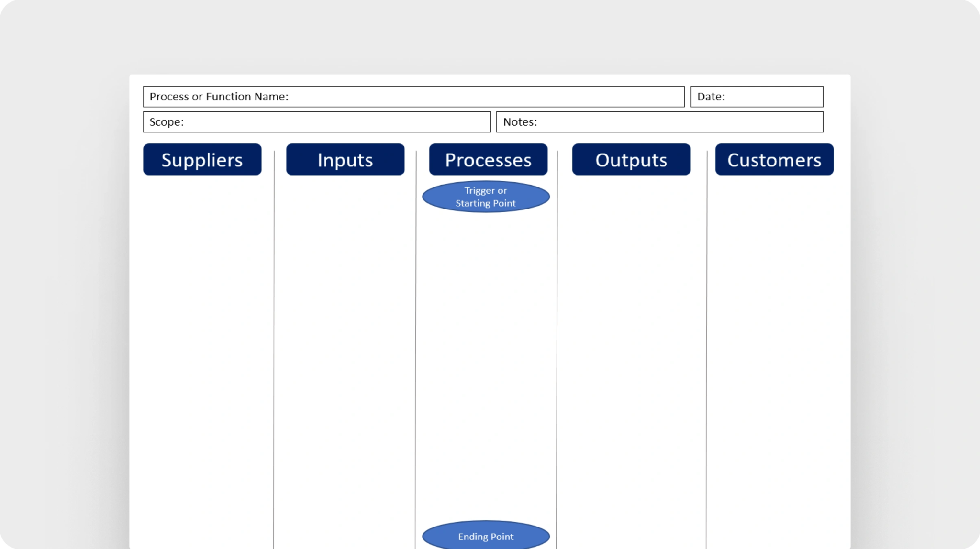980x549 pixels.
Task: Click the Processes column header
Action: 488,160
